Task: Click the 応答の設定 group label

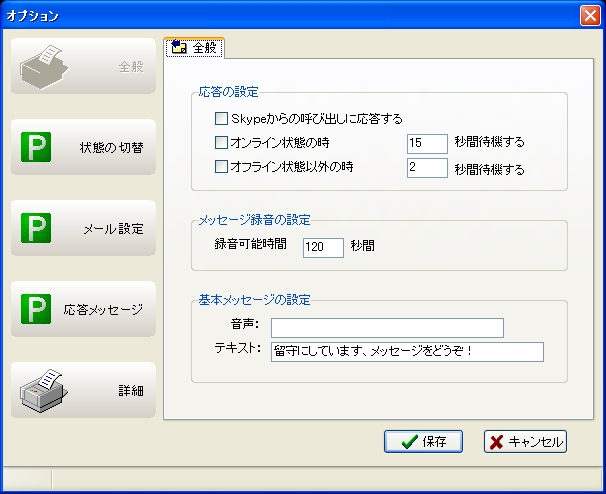Action: (x=228, y=92)
